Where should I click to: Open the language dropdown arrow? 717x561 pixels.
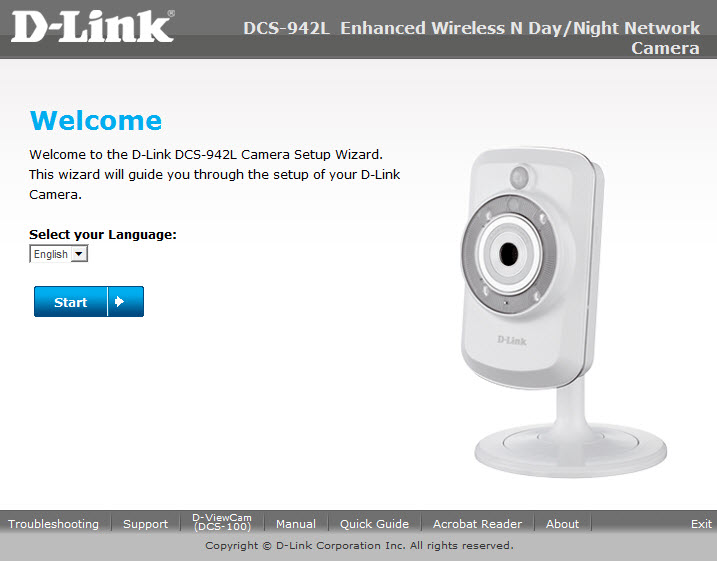click(x=79, y=254)
